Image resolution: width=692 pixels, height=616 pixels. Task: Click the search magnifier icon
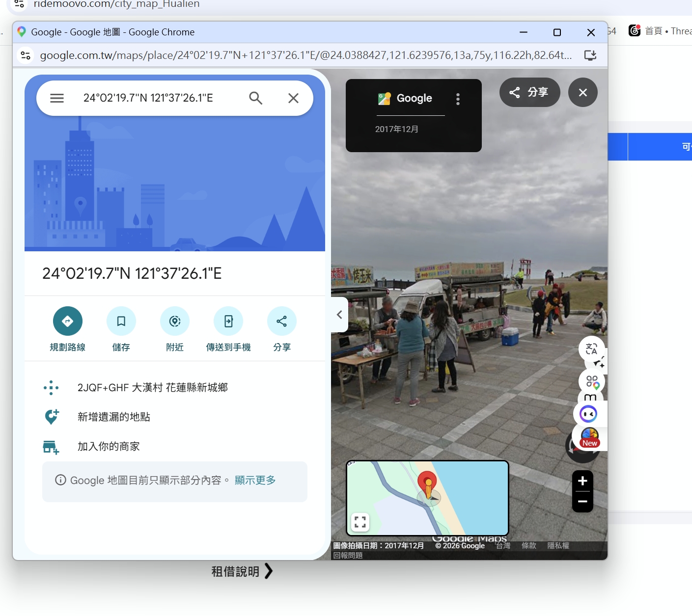255,98
